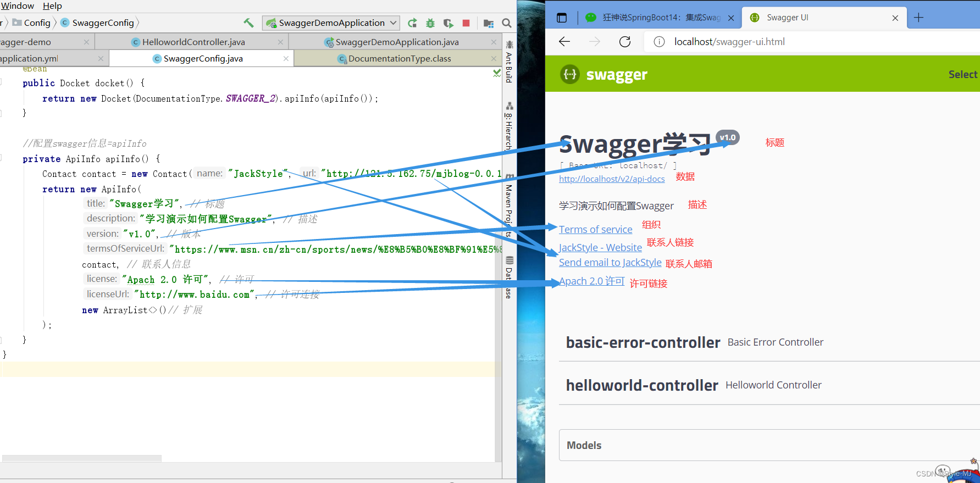Click the browser back arrow
The height and width of the screenshot is (483, 980).
564,42
